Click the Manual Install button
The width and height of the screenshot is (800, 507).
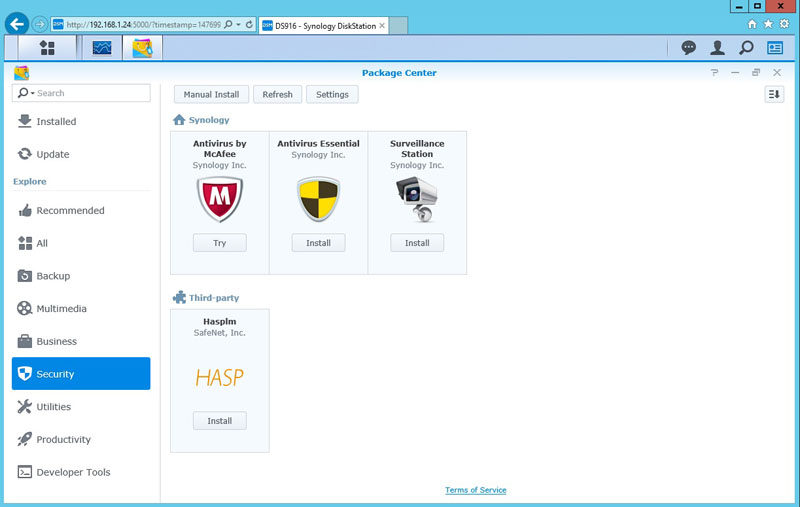(211, 94)
